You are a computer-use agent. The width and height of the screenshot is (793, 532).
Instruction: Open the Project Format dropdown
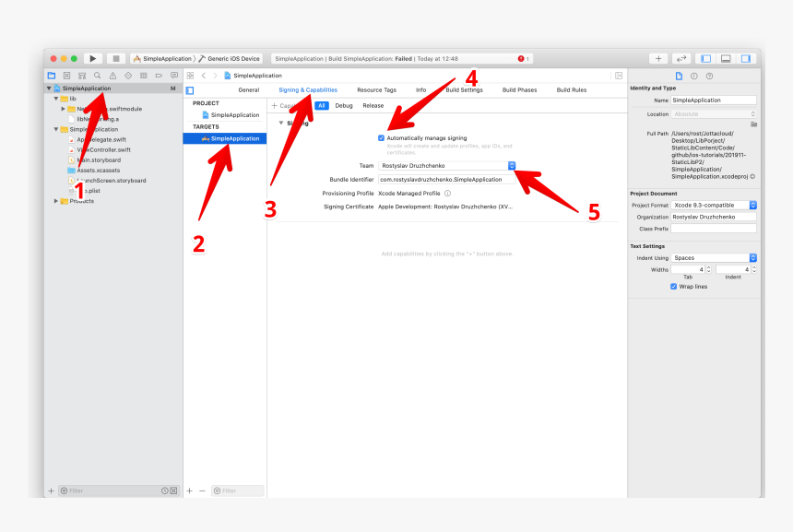[714, 205]
